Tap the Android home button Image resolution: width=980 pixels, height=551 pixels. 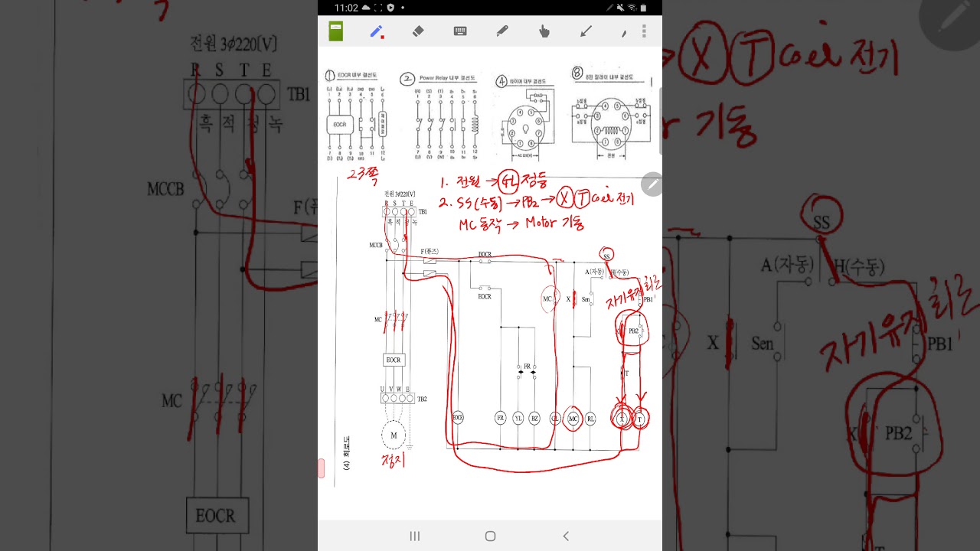point(490,536)
